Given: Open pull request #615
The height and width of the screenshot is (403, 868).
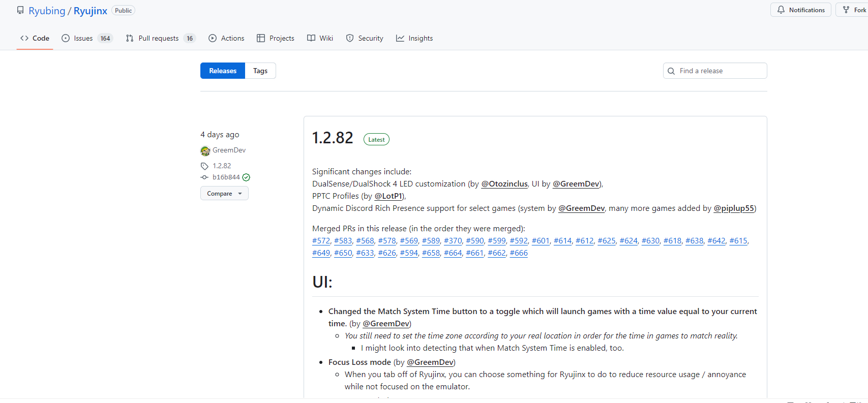Looking at the screenshot, I should click(738, 241).
